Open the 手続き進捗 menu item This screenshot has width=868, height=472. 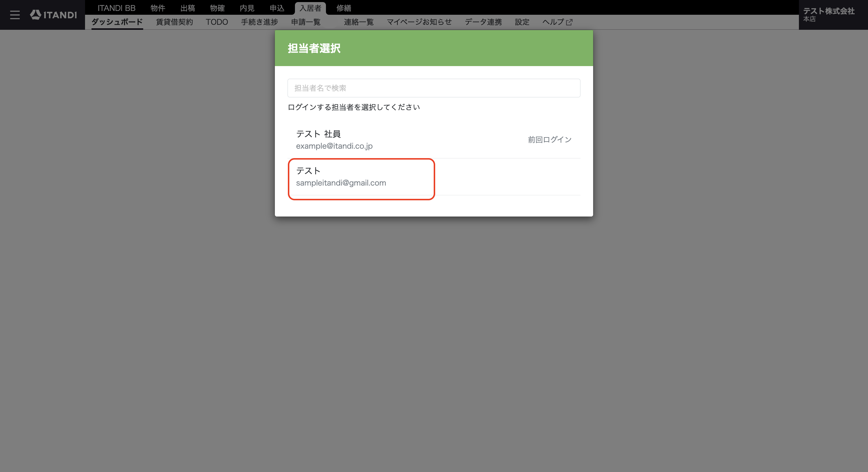(x=259, y=22)
